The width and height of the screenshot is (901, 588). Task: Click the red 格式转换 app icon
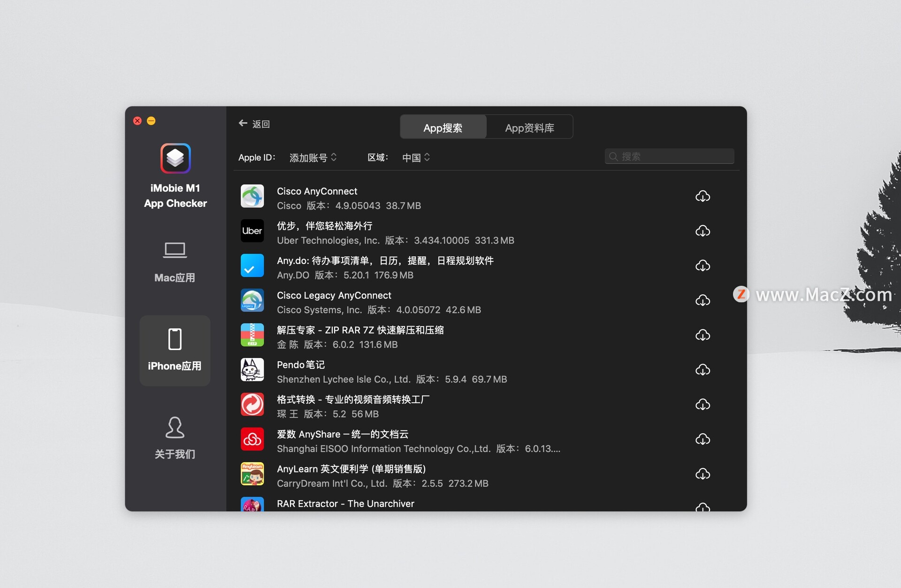252,405
